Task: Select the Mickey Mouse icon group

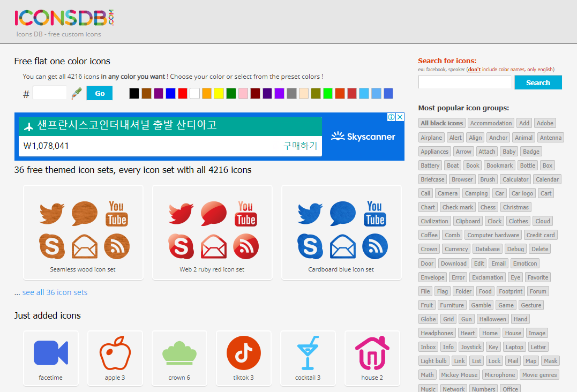Action: 459,375
